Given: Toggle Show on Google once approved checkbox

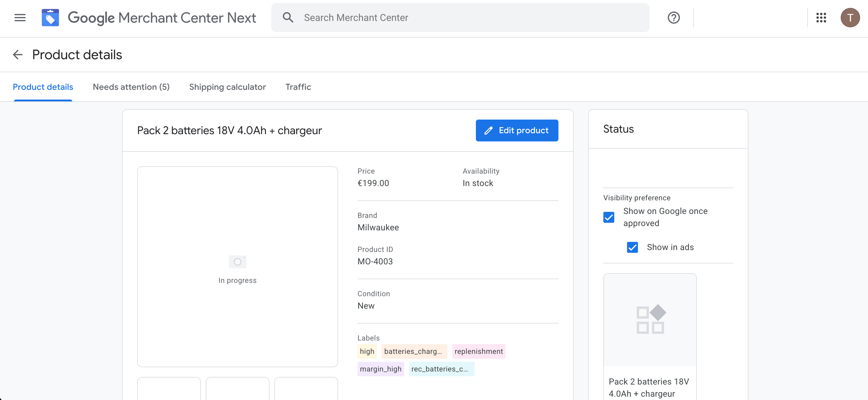Looking at the screenshot, I should click(x=609, y=217).
